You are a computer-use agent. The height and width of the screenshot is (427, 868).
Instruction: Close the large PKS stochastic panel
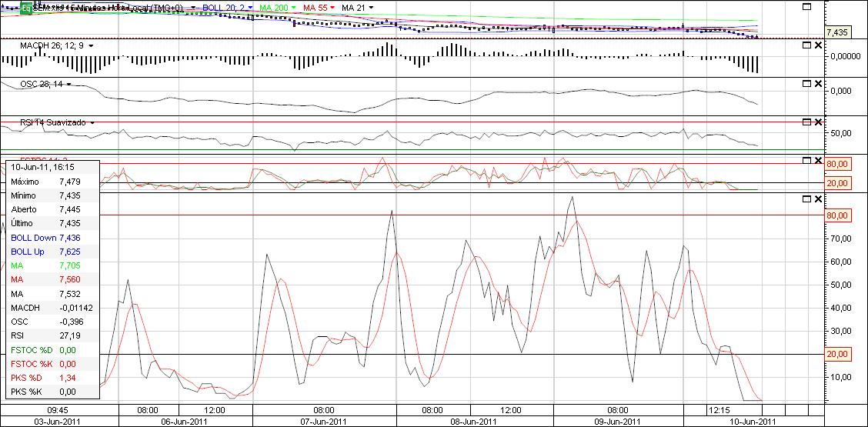818,198
